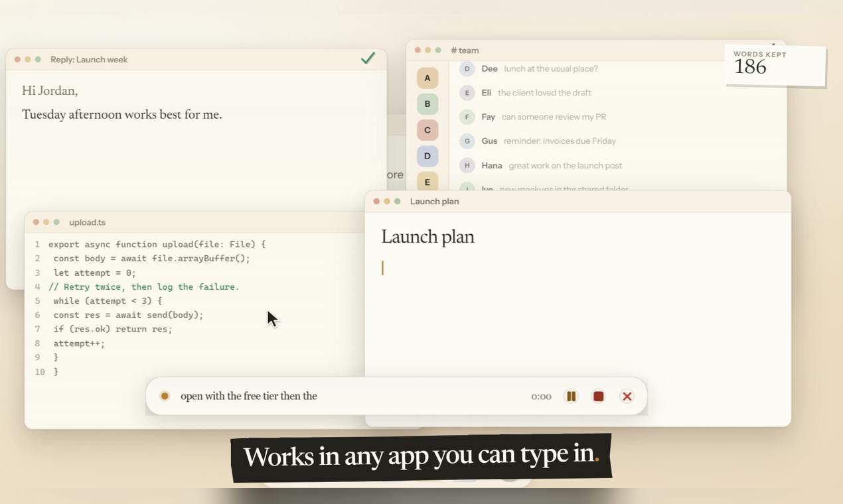The height and width of the screenshot is (504, 843).
Task: Click the 'Launch plan' document heading
Action: click(x=427, y=237)
